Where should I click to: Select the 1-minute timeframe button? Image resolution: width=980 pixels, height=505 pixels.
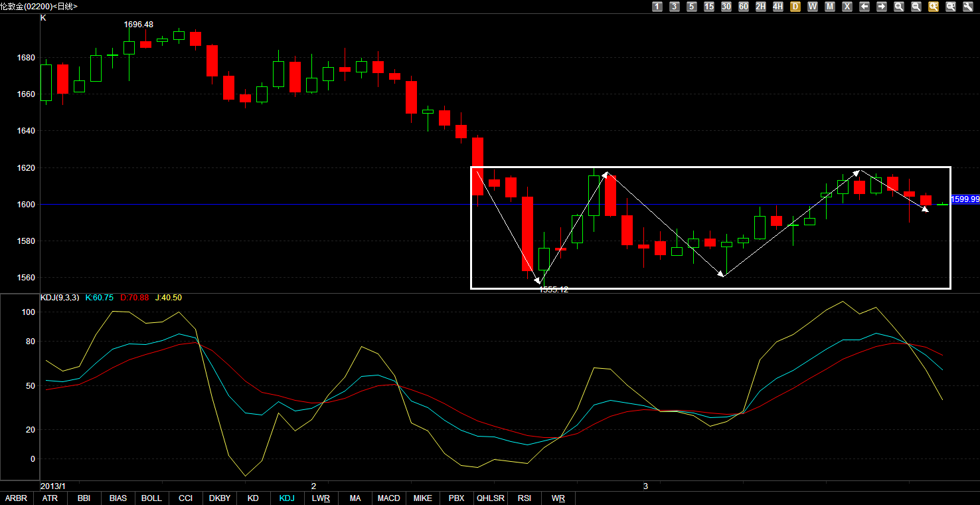tap(657, 6)
